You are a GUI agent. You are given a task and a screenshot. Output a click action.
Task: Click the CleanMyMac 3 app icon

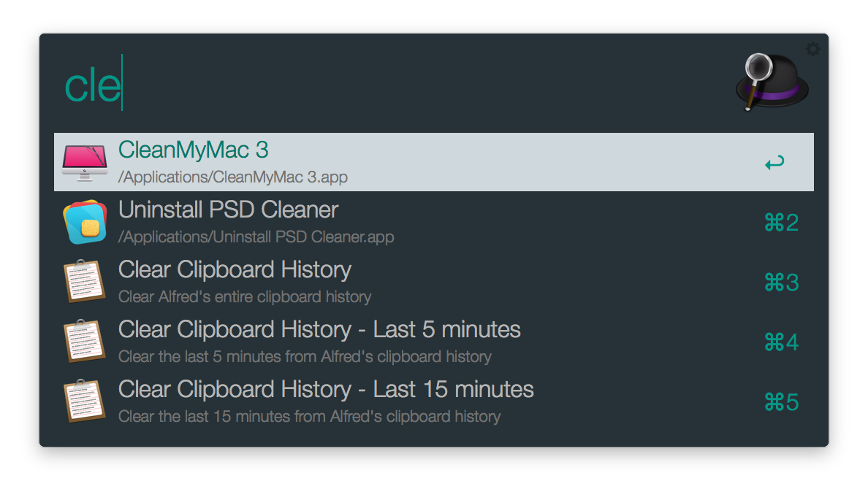coord(85,162)
